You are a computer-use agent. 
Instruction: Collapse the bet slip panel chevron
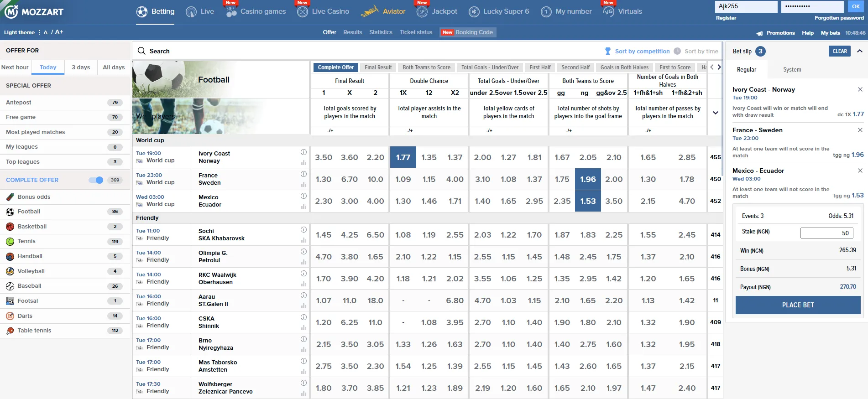point(860,51)
